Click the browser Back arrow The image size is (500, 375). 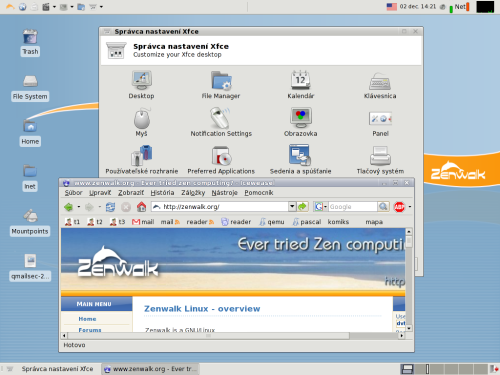(69, 207)
